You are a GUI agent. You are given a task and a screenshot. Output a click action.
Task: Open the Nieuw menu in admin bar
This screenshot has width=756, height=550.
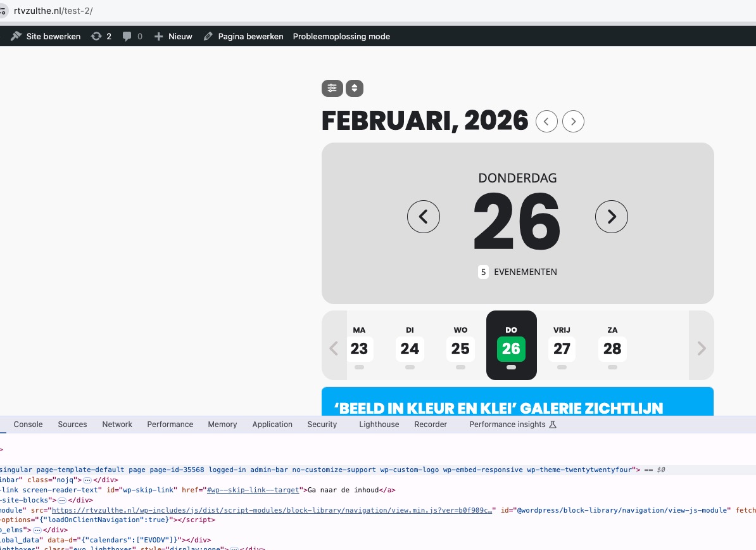(173, 37)
